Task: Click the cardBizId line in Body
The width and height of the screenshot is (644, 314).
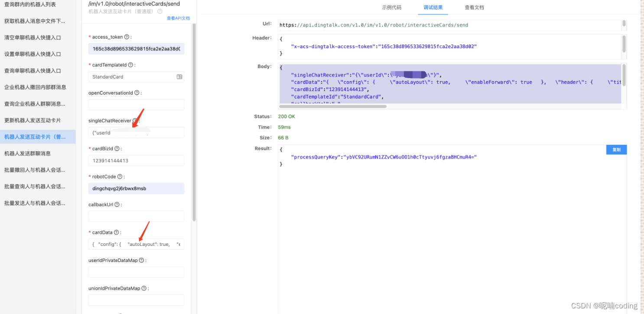Action: click(330, 89)
